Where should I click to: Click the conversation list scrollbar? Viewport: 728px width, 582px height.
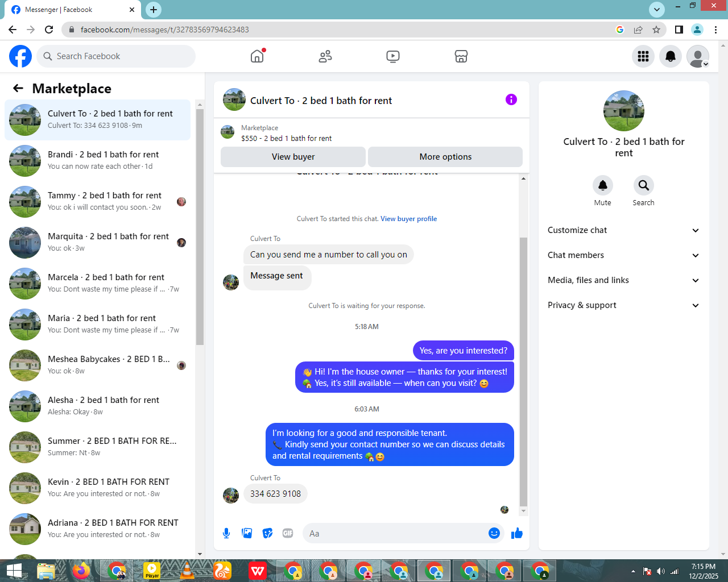coord(200,227)
